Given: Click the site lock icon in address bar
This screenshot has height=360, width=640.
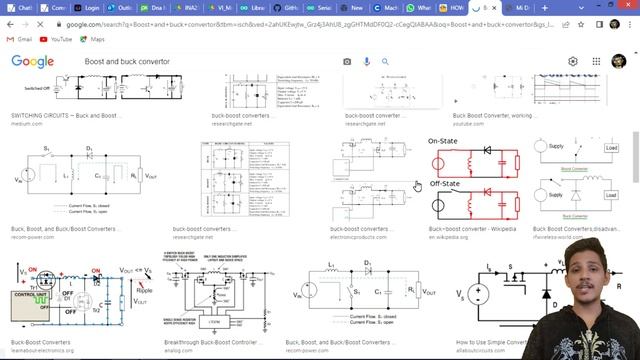Looking at the screenshot, I should (x=59, y=24).
